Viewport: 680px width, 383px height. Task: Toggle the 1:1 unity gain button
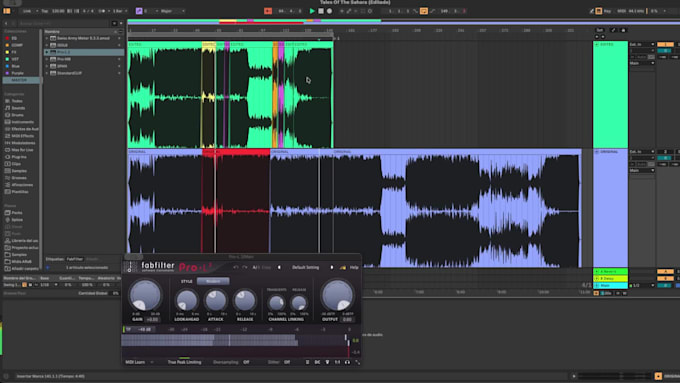(x=337, y=362)
